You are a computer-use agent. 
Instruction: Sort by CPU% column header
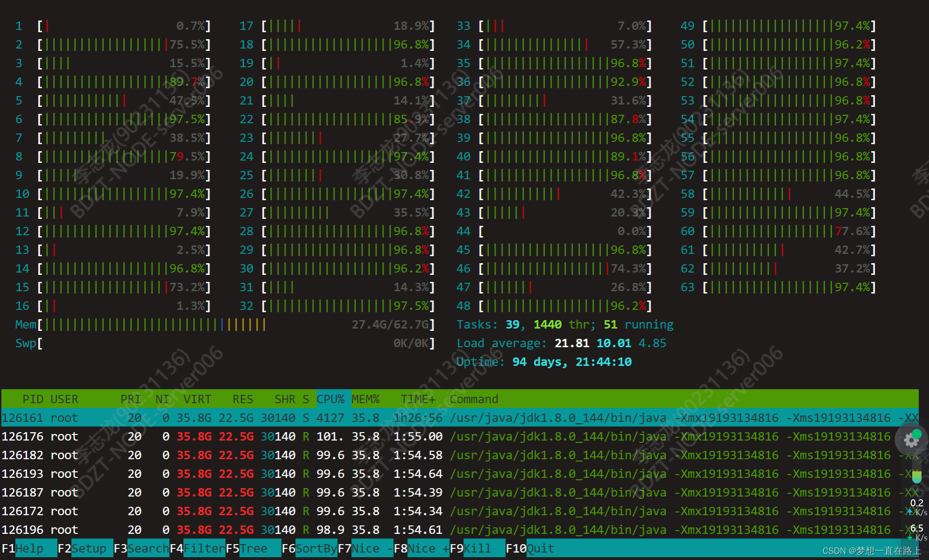(330, 399)
